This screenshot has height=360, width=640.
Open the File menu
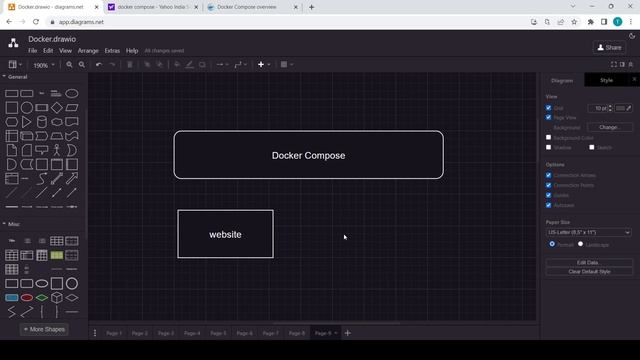point(33,51)
